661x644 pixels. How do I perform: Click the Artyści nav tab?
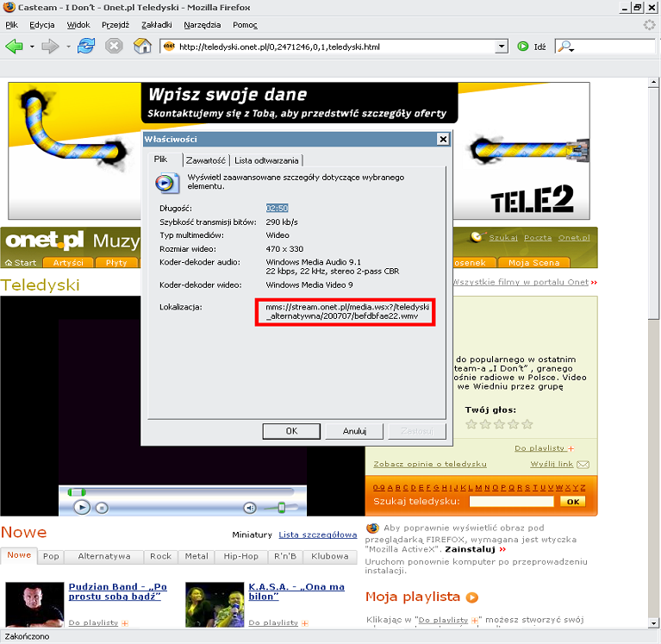pyautogui.click(x=68, y=263)
